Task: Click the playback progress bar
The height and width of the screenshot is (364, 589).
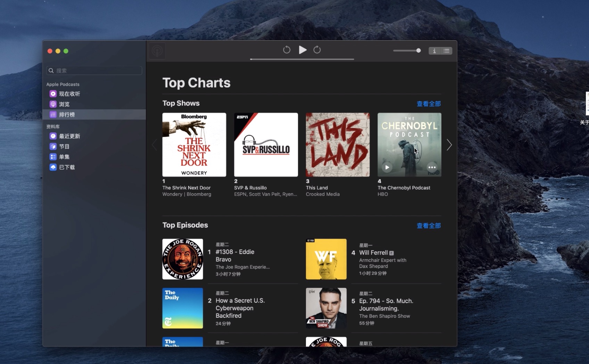Action: point(302,59)
